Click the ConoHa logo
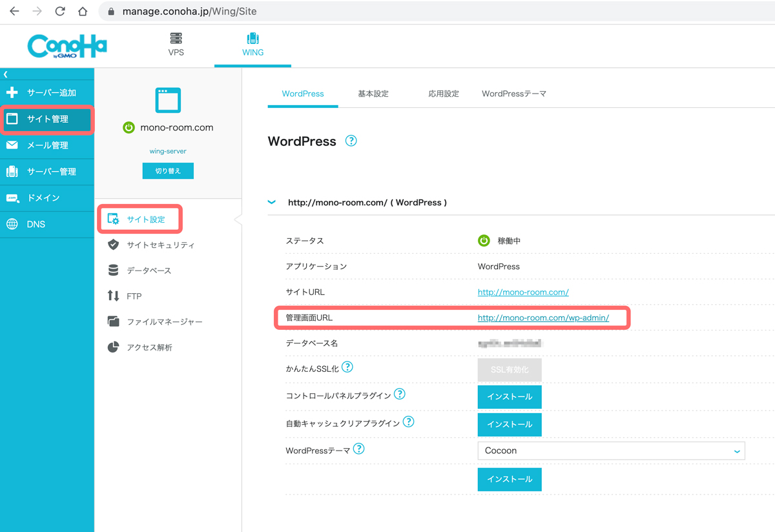 (67, 46)
